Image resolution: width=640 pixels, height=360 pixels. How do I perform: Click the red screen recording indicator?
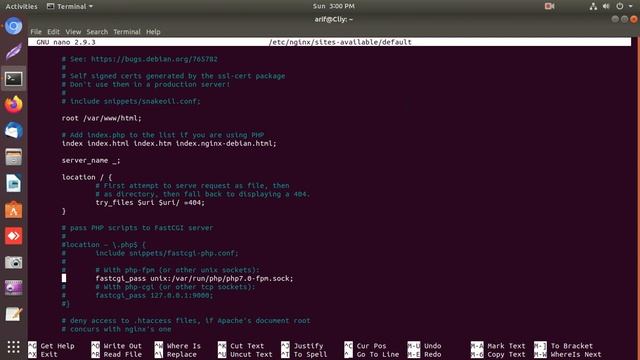pyautogui.click(x=549, y=6)
